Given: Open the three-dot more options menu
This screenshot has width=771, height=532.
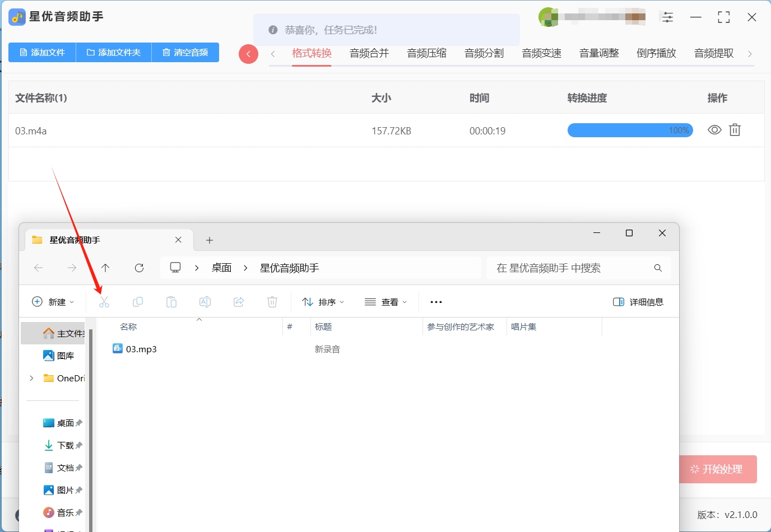Looking at the screenshot, I should 436,302.
